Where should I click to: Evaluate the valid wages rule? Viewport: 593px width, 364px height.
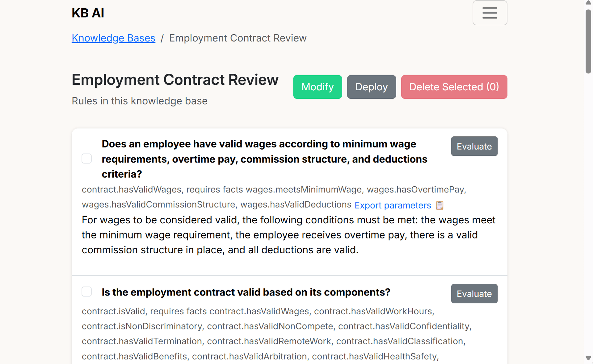474,146
